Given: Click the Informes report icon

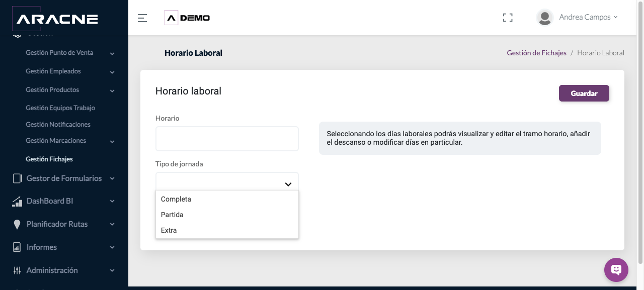Looking at the screenshot, I should (x=17, y=247).
